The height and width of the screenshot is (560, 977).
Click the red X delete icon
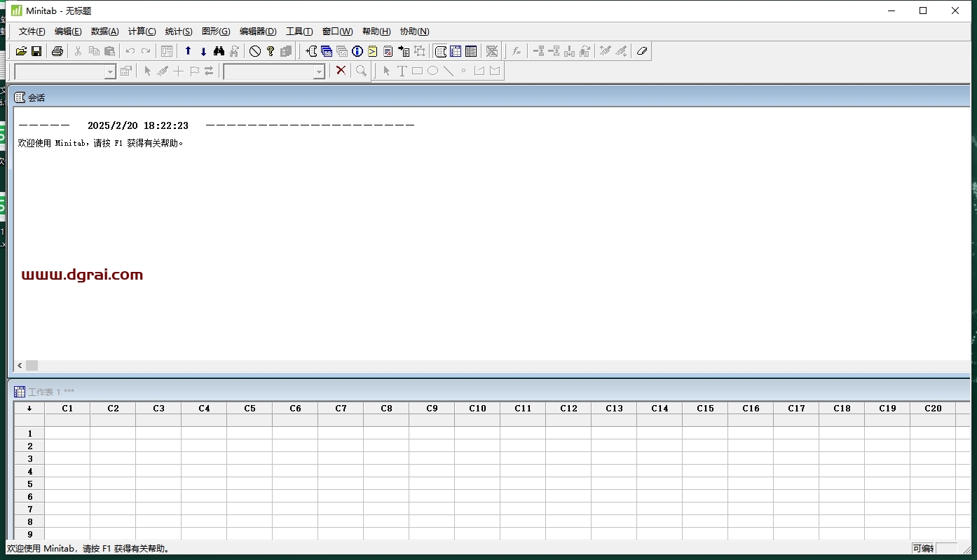click(x=341, y=71)
